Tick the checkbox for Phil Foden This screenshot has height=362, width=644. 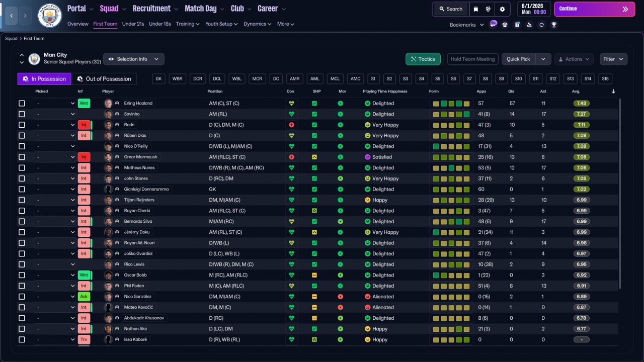(22, 286)
